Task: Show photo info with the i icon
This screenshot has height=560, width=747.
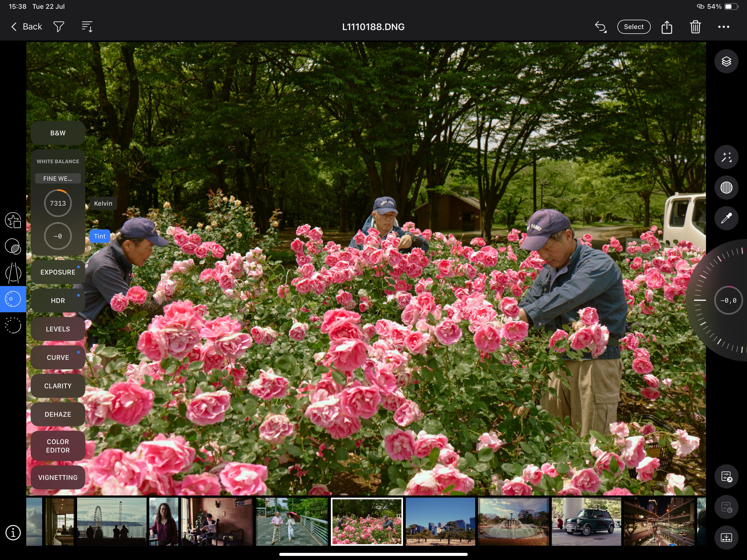Action: click(x=13, y=533)
